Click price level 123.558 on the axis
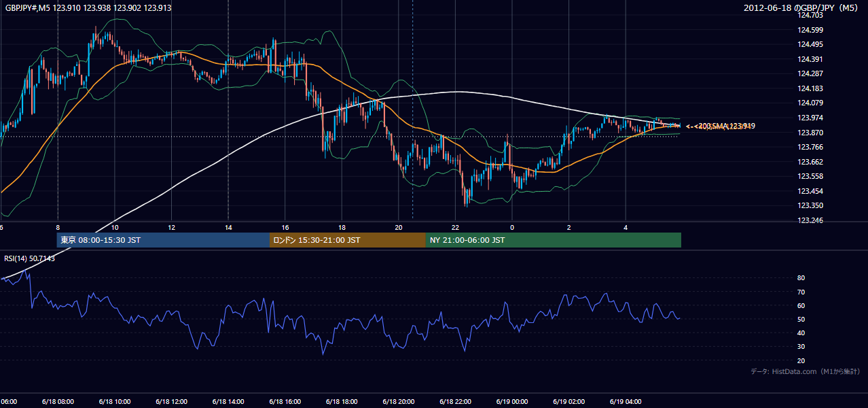This screenshot has height=408, width=868. point(810,176)
